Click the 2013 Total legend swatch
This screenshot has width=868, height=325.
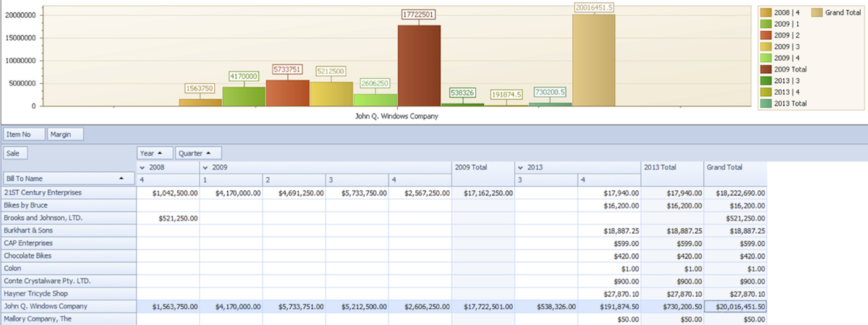point(767,104)
